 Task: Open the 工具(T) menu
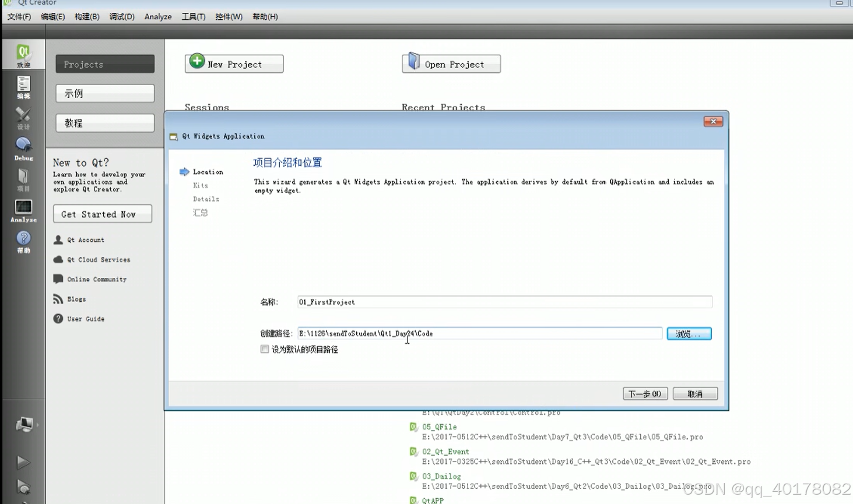[194, 17]
